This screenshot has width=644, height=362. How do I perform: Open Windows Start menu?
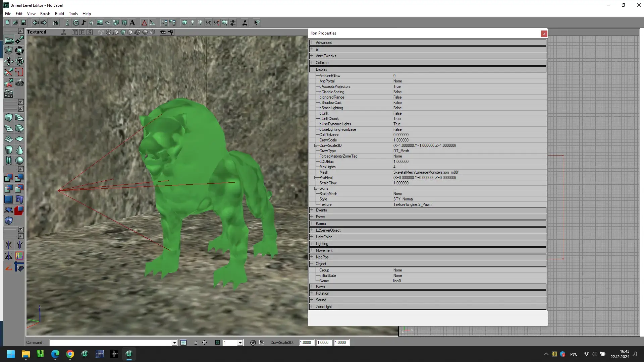pos(11,354)
